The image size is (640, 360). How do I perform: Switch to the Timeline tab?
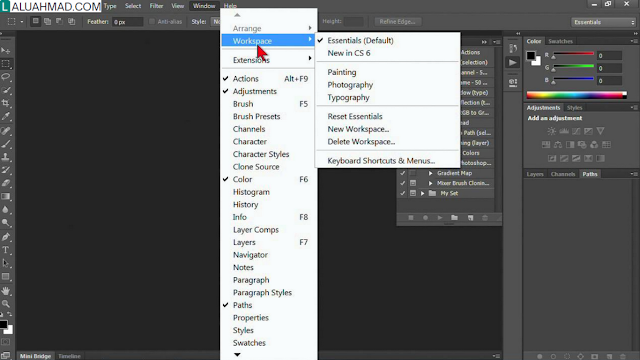coord(69,356)
